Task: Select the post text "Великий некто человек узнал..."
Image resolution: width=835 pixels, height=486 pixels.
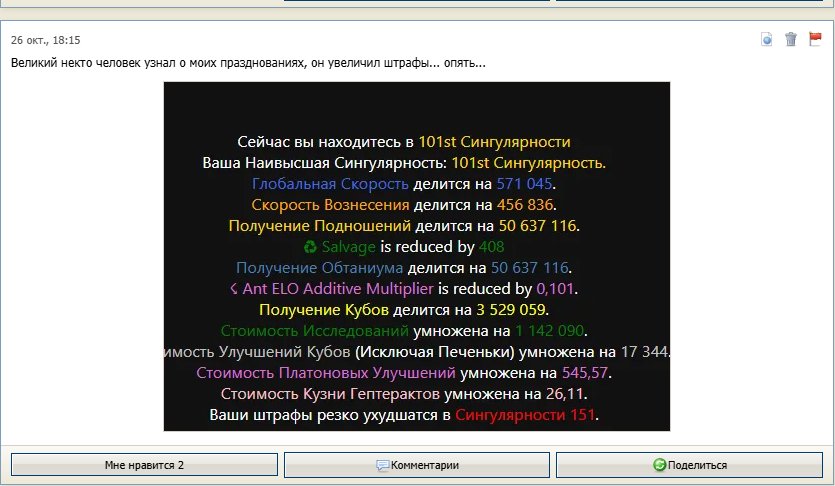Action: click(248, 63)
